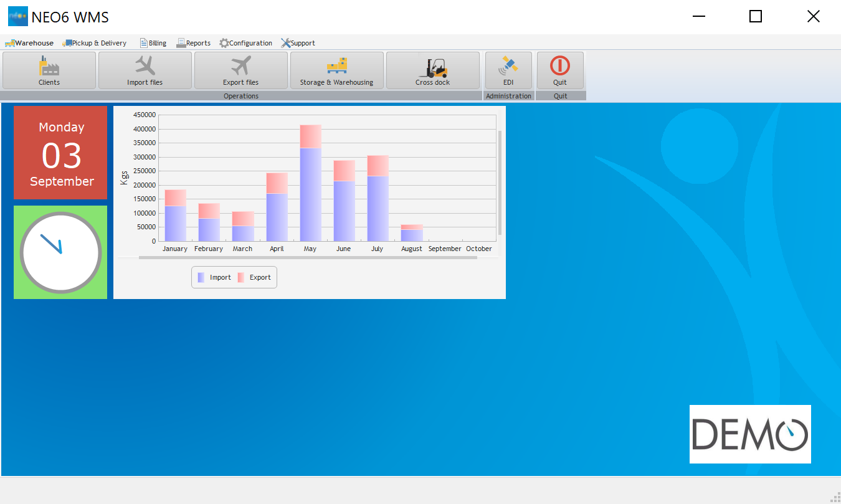This screenshot has height=504, width=841.
Task: Click the 'Administration' group label
Action: click(508, 96)
